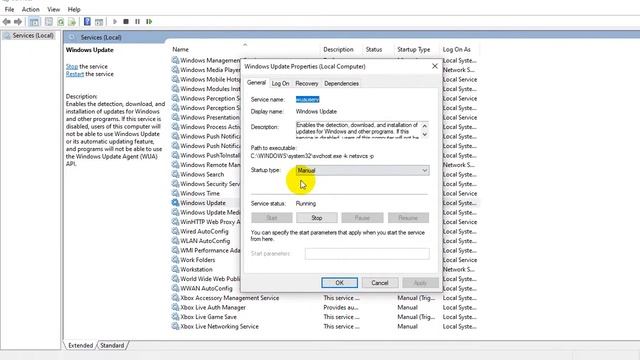Open Help via the blue question-mark icon

(x=87, y=21)
